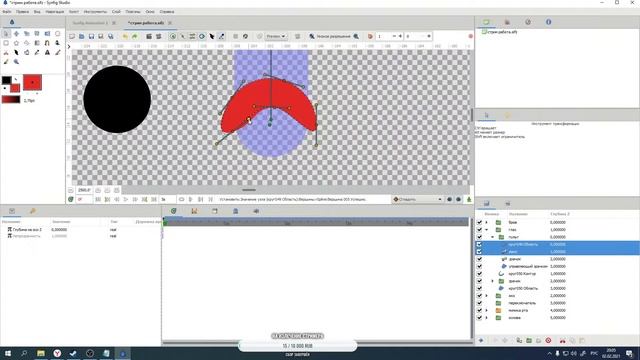Collapse the пульт layer group
Screen dimensions: 640x360
pos(493,237)
